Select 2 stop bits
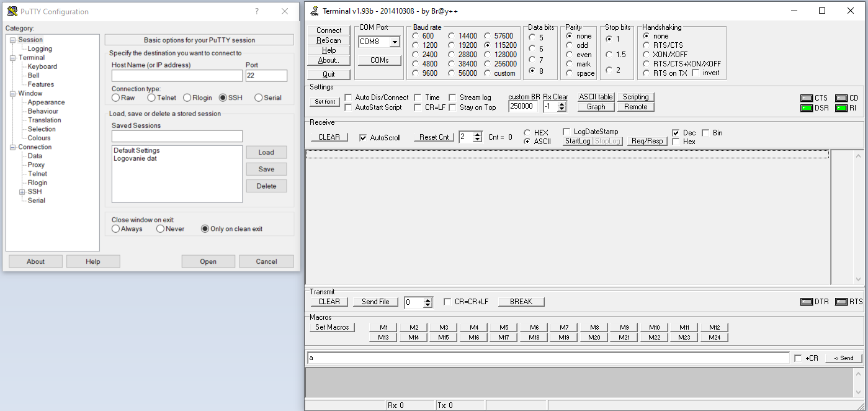The image size is (868, 411). click(609, 70)
